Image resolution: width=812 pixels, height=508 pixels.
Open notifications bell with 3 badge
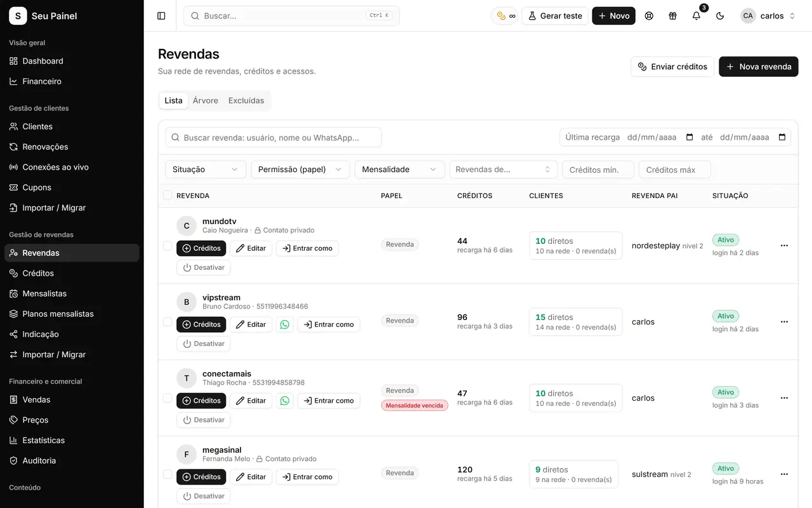697,16
